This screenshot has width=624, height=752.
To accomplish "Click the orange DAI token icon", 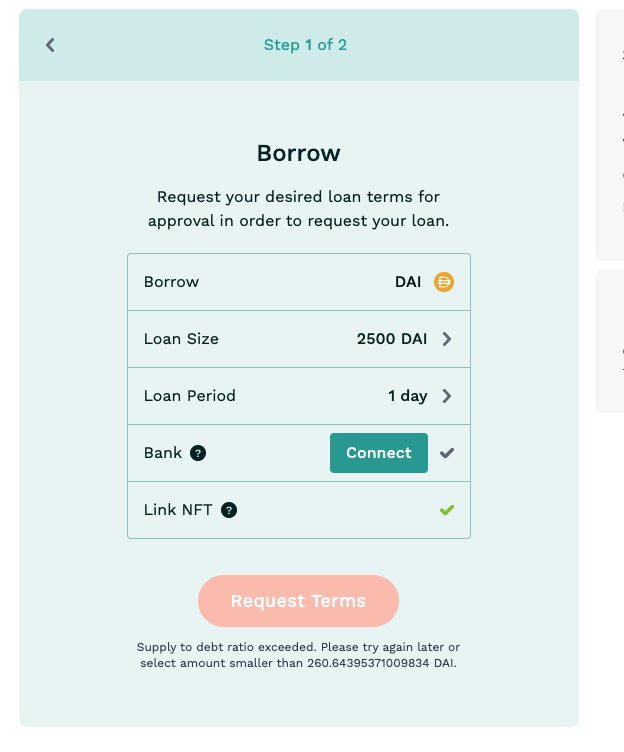I will pos(444,282).
